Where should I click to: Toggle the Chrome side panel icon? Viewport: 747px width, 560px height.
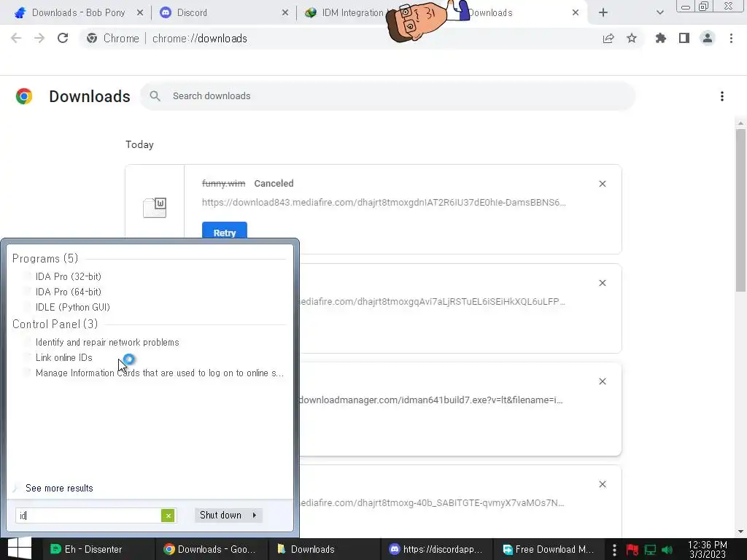684,38
